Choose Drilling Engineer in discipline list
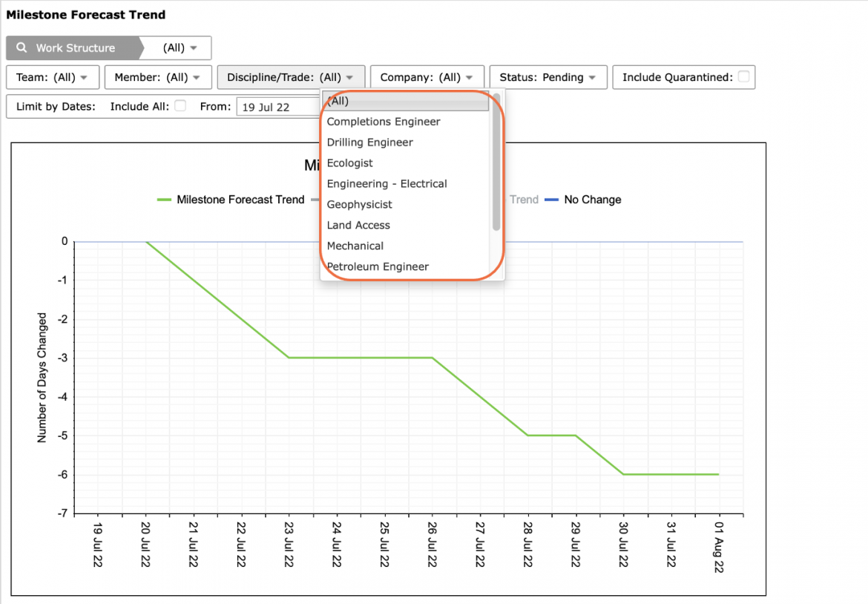Viewport: 868px width, 604px height. tap(369, 142)
